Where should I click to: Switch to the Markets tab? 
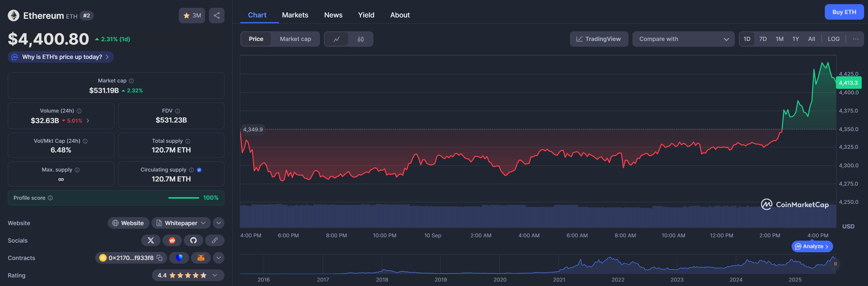tap(295, 15)
